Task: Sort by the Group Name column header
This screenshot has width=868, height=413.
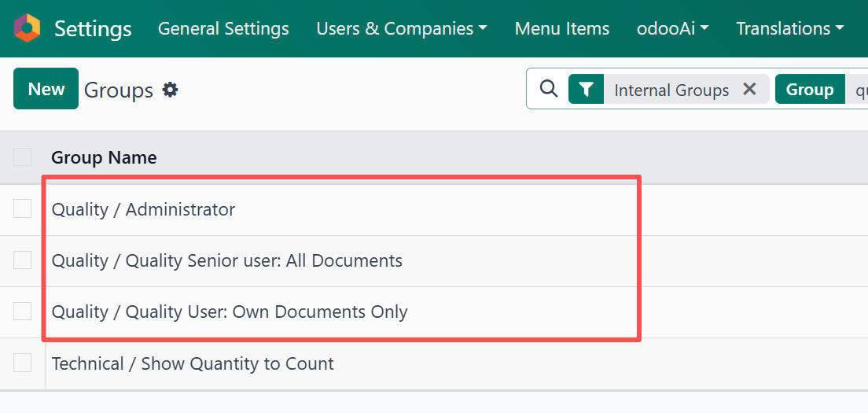Action: [104, 157]
